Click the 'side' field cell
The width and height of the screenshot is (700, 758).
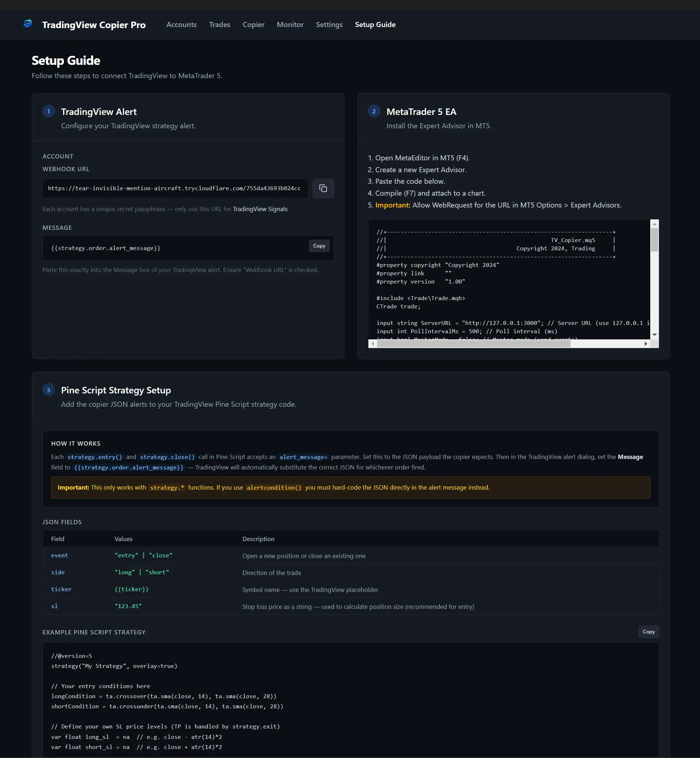click(58, 572)
